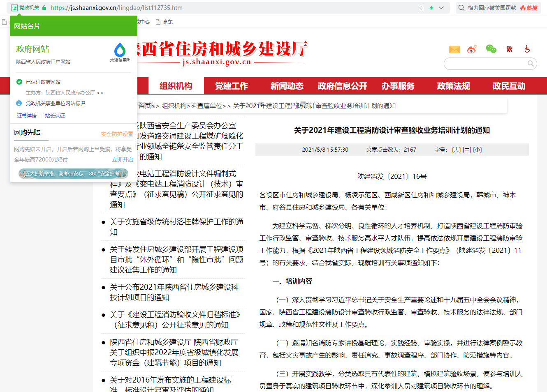Click the blue info icon beside 党政机关事业单位网站标识
Image resolution: width=547 pixels, height=392 pixels.
coord(19,103)
